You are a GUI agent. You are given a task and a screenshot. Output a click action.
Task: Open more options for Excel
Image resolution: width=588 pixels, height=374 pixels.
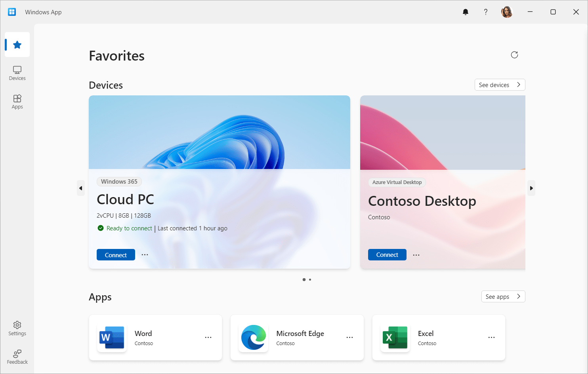point(491,337)
